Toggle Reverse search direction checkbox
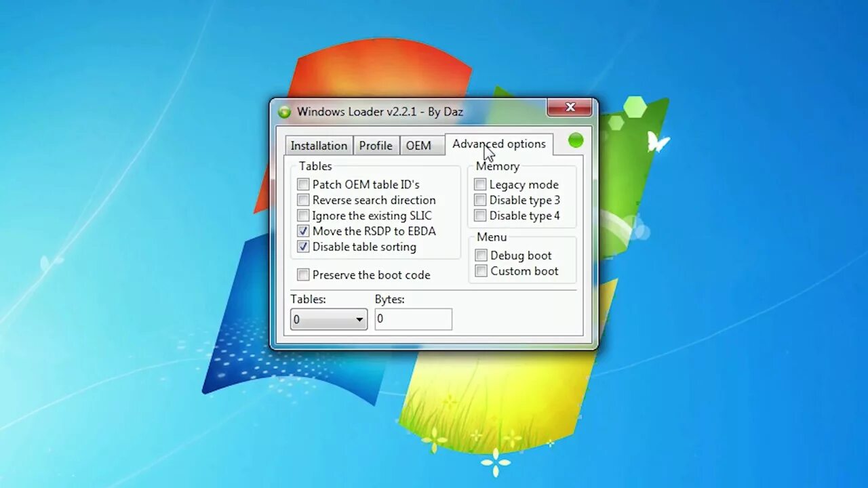 tap(303, 200)
